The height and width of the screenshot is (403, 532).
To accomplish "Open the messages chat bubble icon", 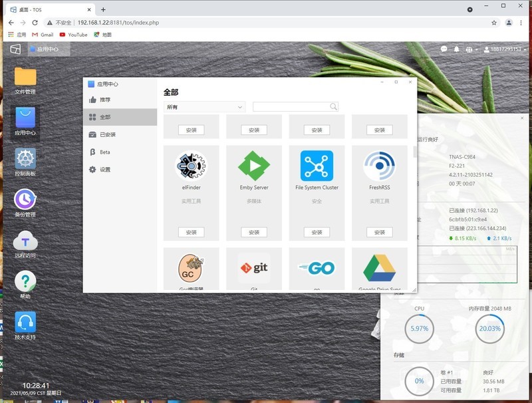I will [x=444, y=49].
